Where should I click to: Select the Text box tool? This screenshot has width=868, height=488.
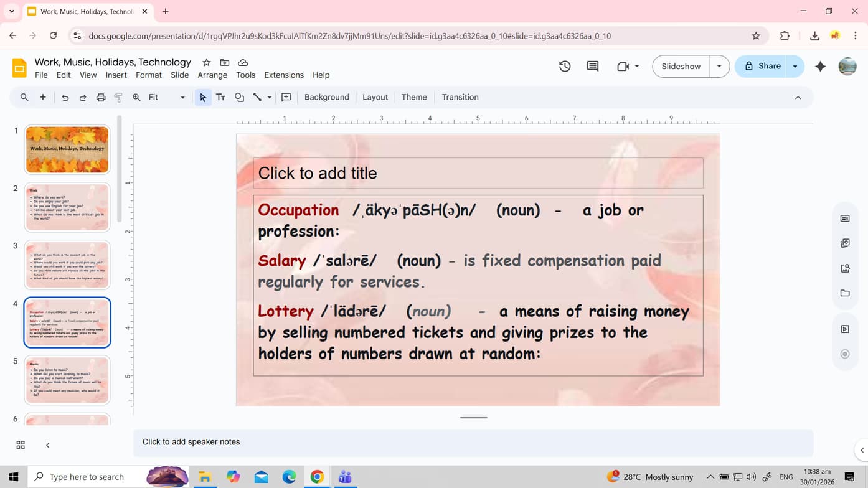220,97
